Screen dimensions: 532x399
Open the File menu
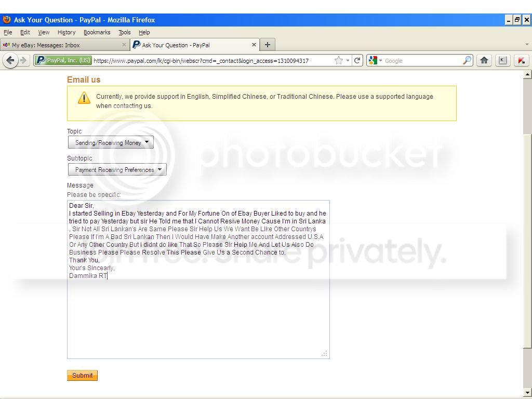pos(8,32)
